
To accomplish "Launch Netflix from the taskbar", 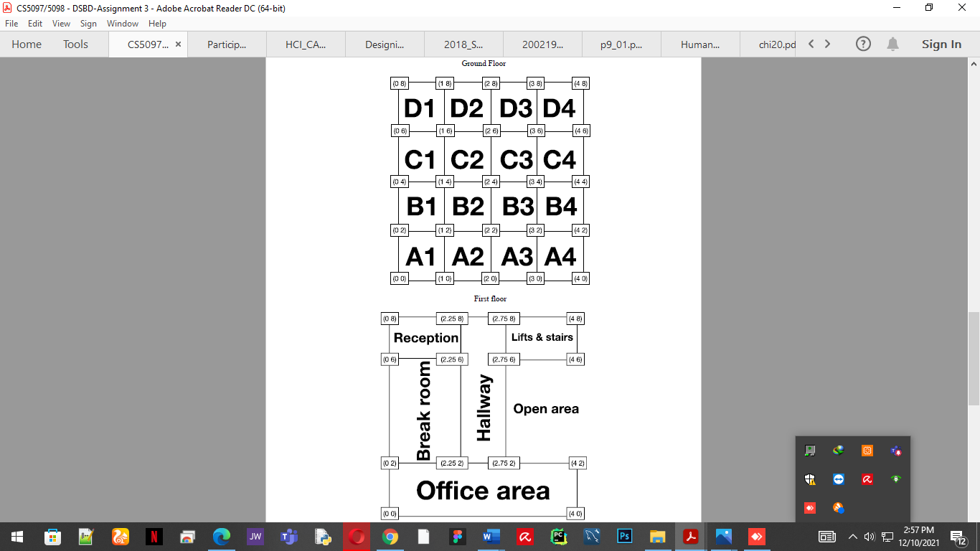I will 153,537.
